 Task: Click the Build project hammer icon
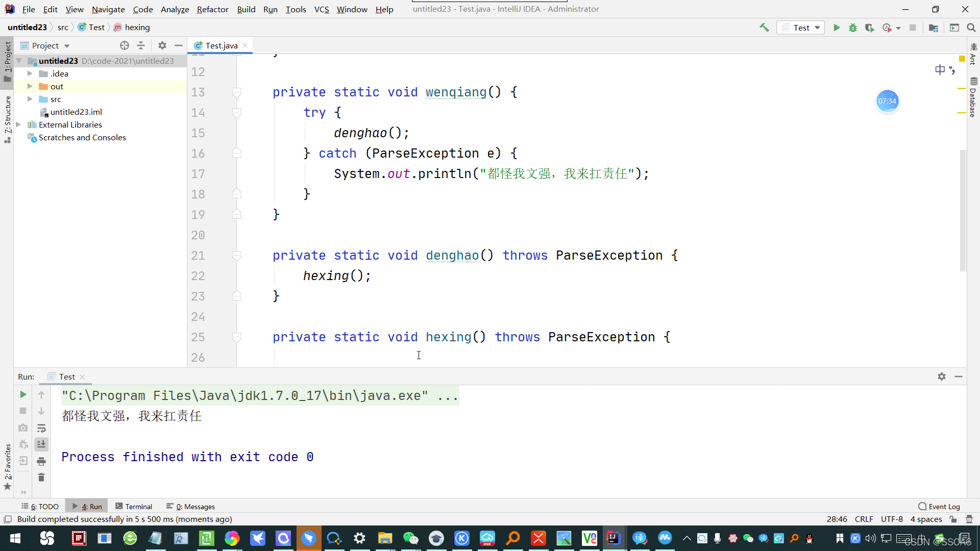[x=764, y=28]
